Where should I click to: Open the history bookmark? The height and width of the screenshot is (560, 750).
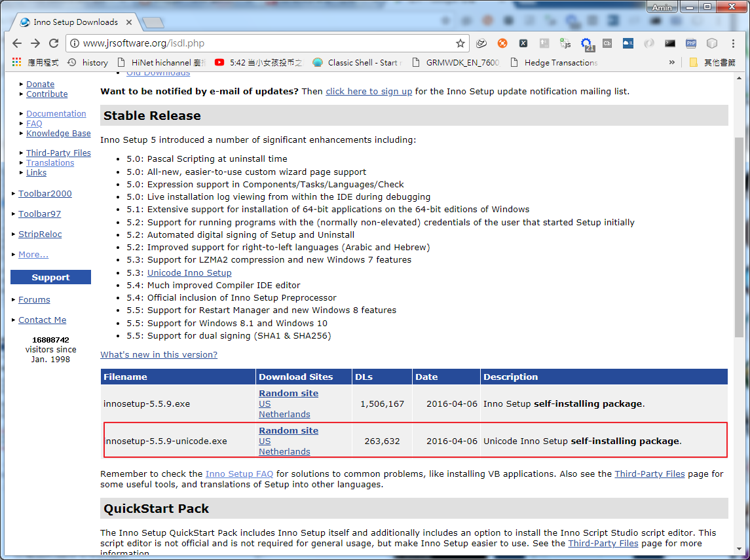coord(88,63)
